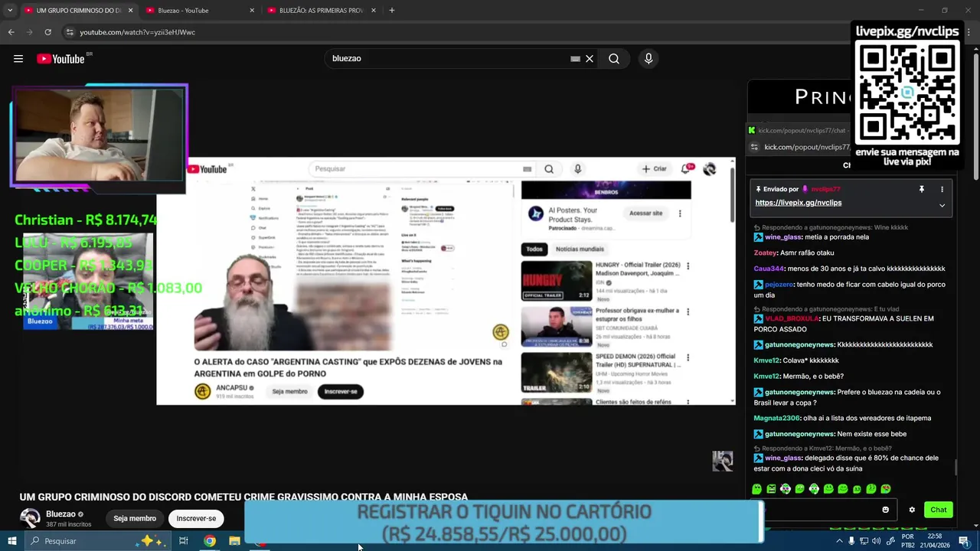Image resolution: width=980 pixels, height=551 pixels.
Task: Open Task View on the taskbar
Action: click(184, 541)
